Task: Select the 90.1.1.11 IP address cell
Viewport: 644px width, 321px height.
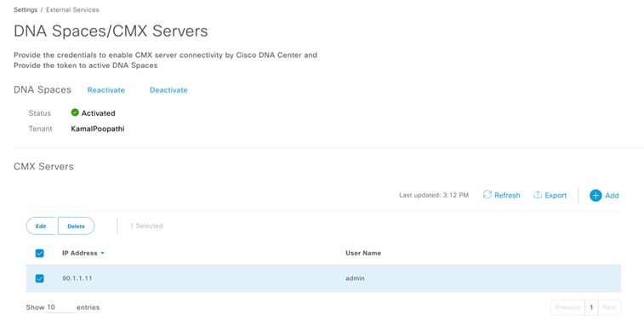Action: 77,278
